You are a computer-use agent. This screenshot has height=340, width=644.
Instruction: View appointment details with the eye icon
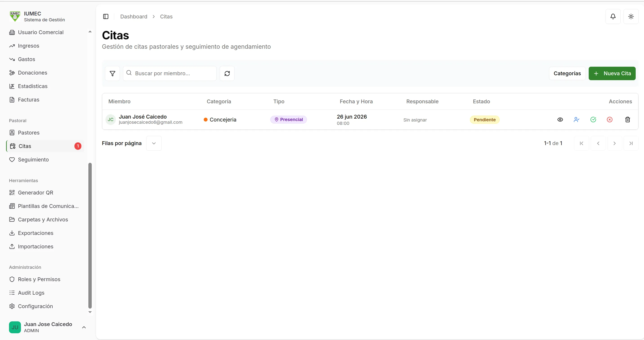pos(560,119)
